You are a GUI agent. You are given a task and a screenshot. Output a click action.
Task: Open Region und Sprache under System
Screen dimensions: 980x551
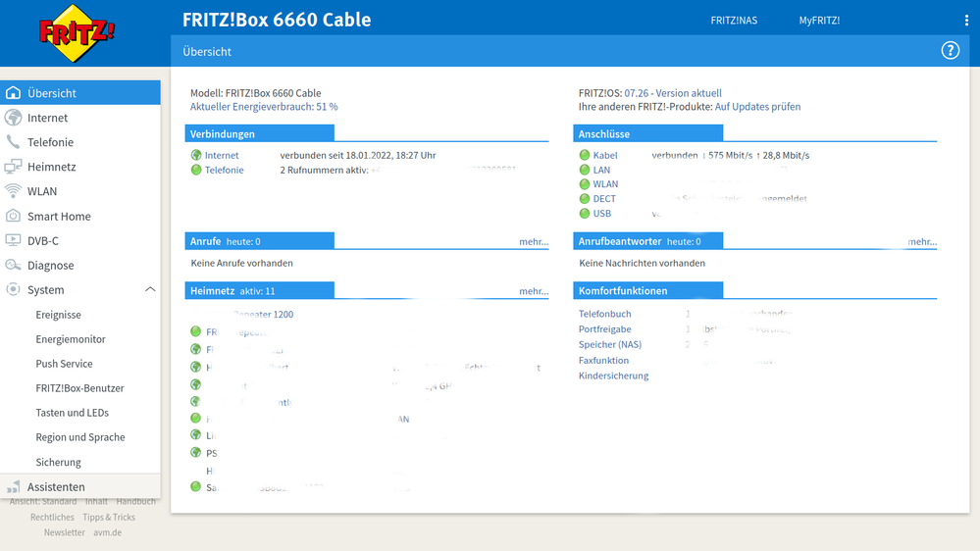[x=80, y=437]
